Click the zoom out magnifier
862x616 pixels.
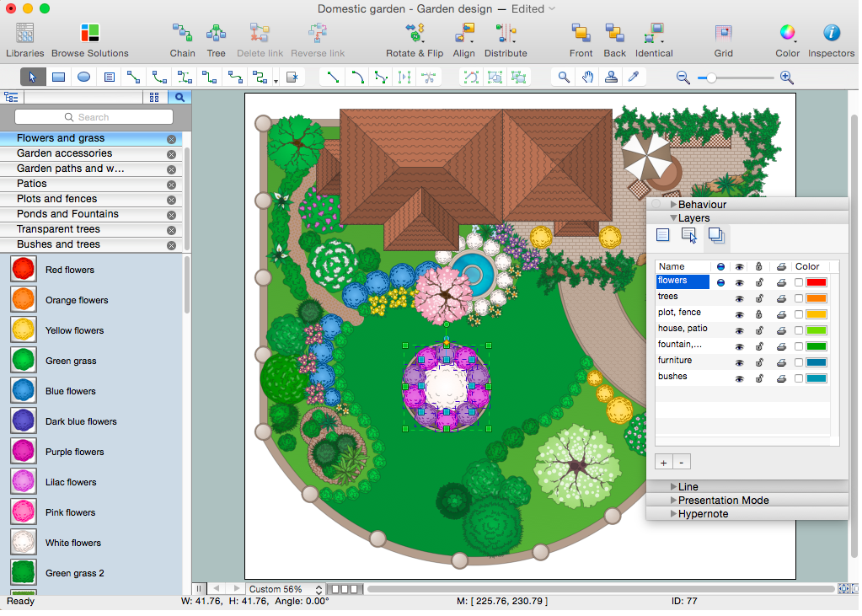click(x=683, y=78)
